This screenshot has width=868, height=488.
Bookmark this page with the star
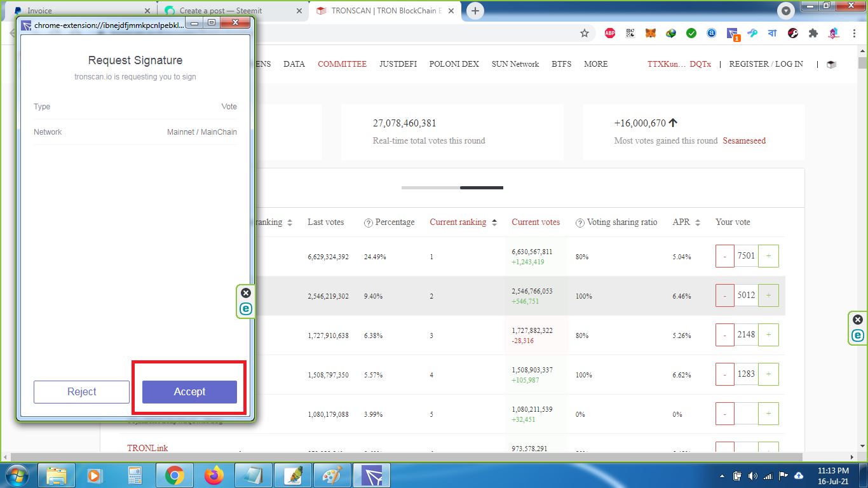(x=585, y=33)
